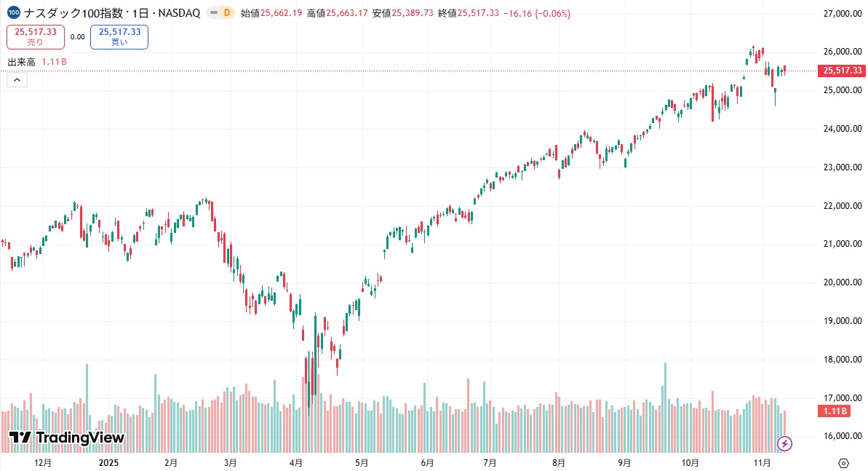
Task: Click the 4月 label on time axis
Action: click(296, 462)
